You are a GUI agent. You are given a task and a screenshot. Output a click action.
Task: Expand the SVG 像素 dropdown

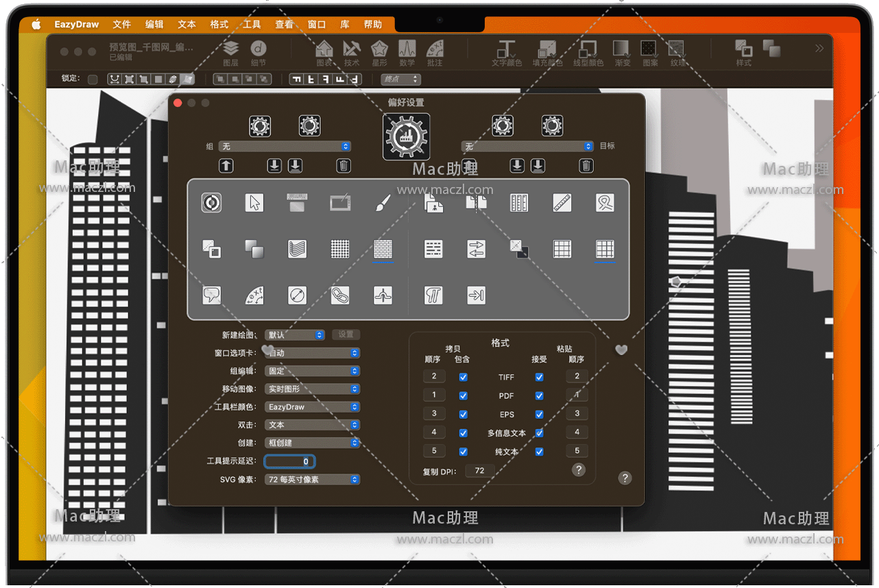[x=312, y=480]
